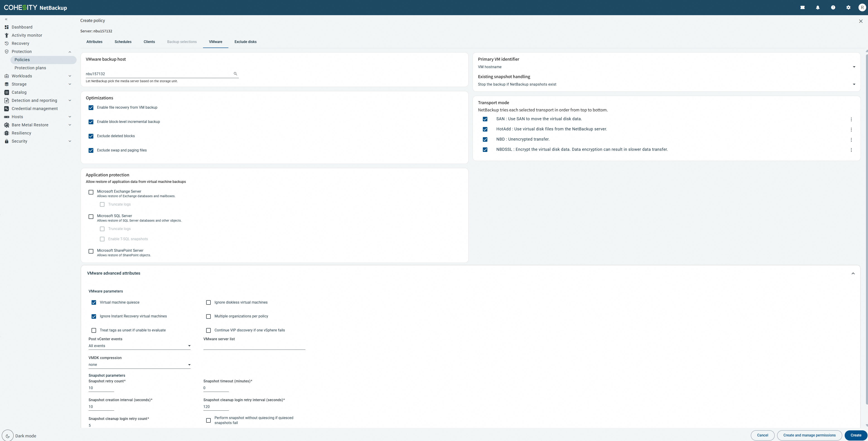Click the search icon in VMware backup host
The image size is (868, 441).
click(235, 74)
